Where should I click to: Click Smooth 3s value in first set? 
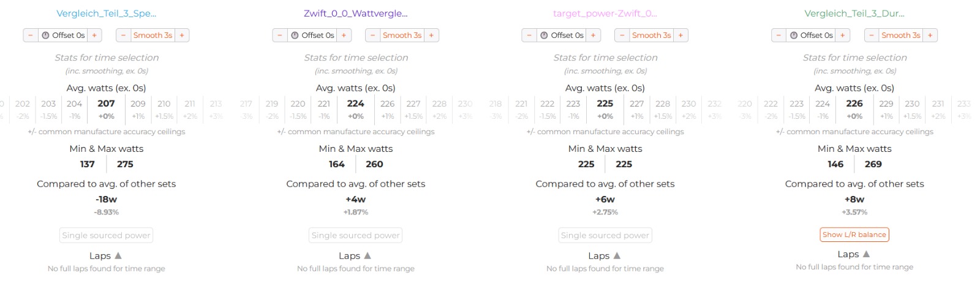point(153,36)
